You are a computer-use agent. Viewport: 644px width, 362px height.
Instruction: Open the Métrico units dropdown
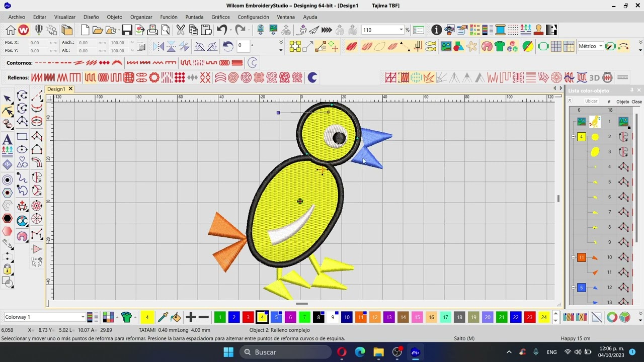click(x=600, y=46)
